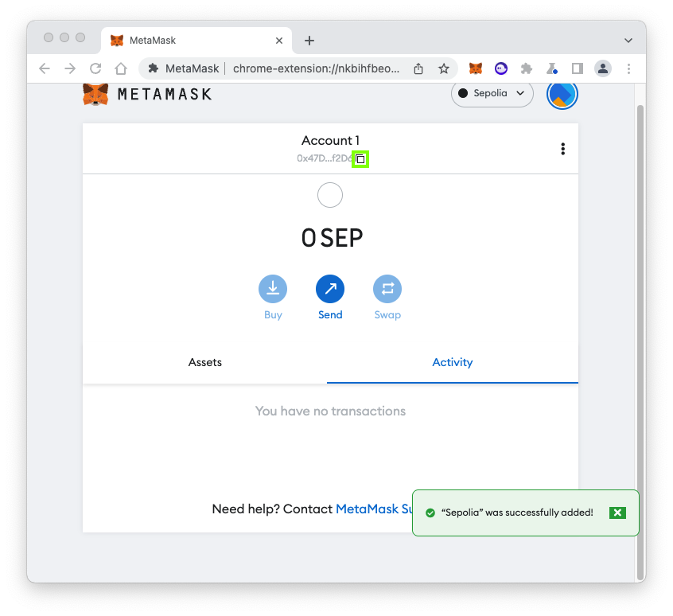673x616 pixels.
Task: Dismiss the Sepolia success notification
Action: point(617,513)
